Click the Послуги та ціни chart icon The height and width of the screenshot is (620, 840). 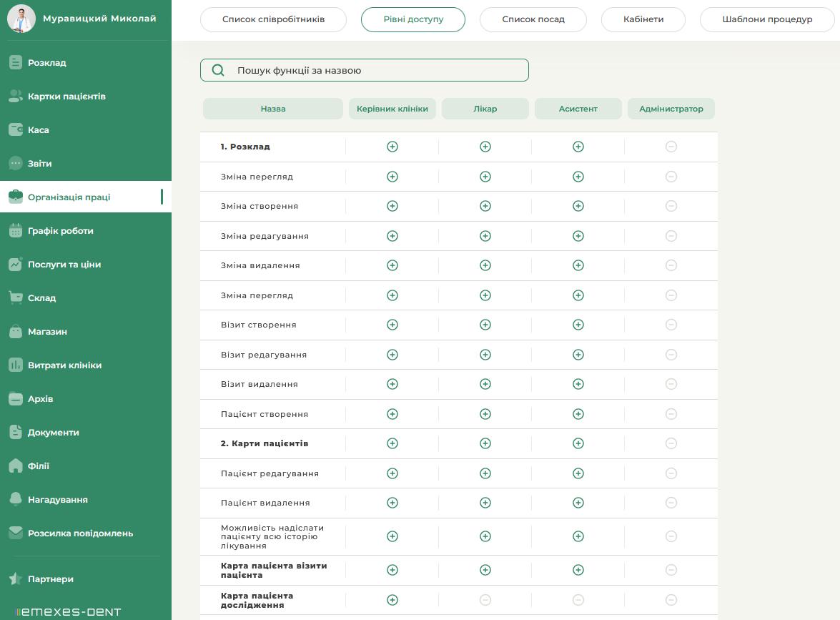(16, 264)
